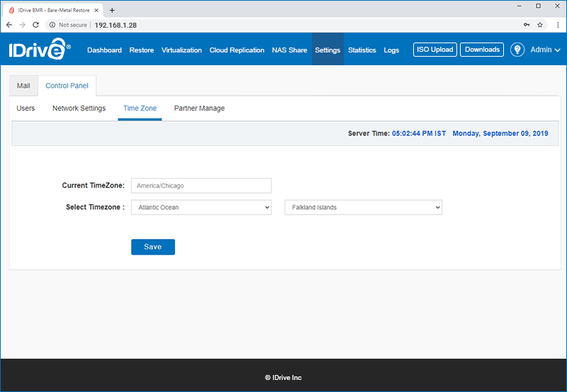Minimize the browser window
Viewport: 567px width, 392px height.
pyautogui.click(x=520, y=6)
